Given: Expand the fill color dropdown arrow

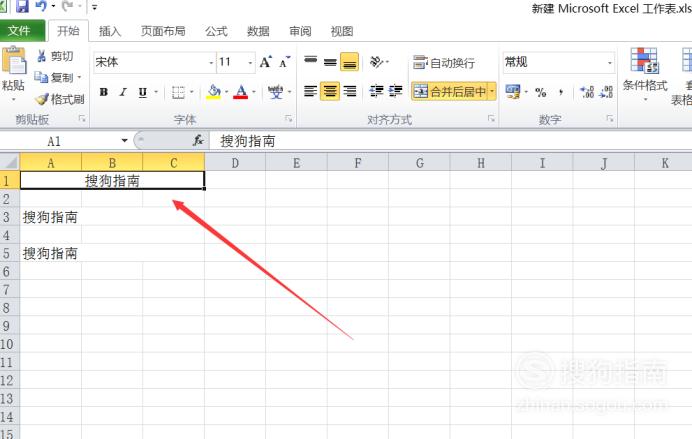Looking at the screenshot, I should coord(226,92).
